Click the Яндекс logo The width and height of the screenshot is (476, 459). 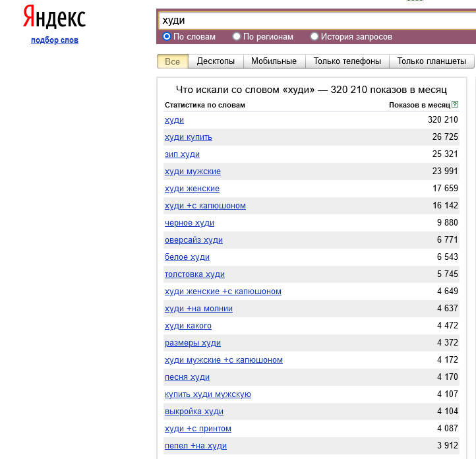[54, 18]
